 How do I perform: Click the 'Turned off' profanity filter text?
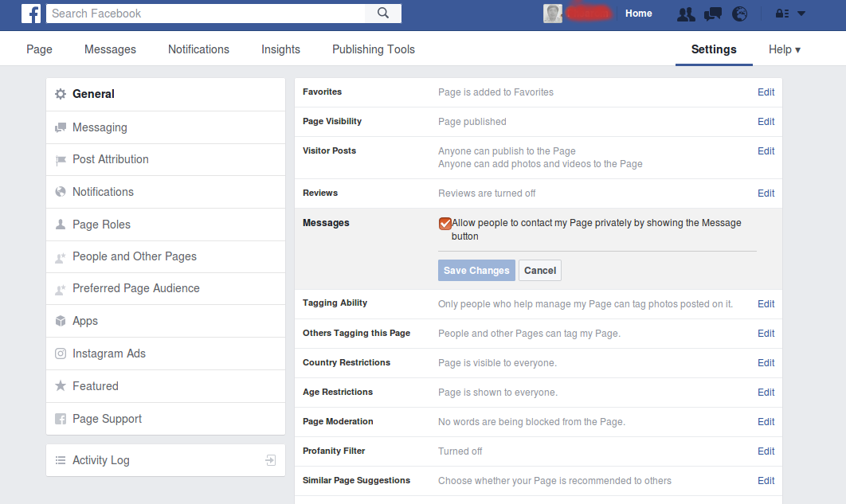[460, 451]
